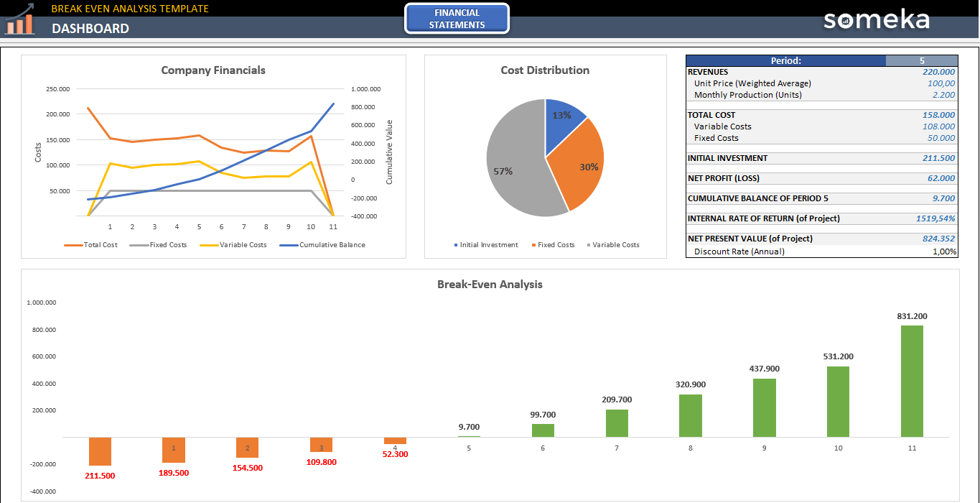Open the FINANCIAL STATEMENTS page
980x503 pixels.
[457, 19]
